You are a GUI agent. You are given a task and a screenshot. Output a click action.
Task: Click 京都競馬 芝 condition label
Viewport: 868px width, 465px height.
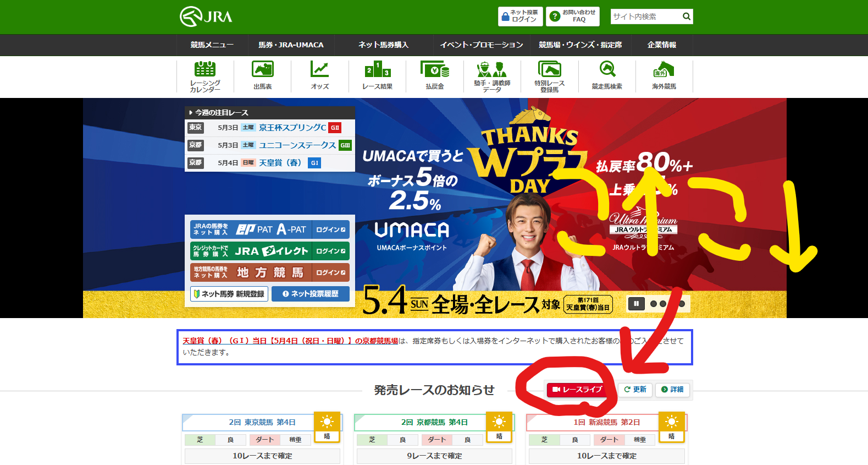[372, 440]
